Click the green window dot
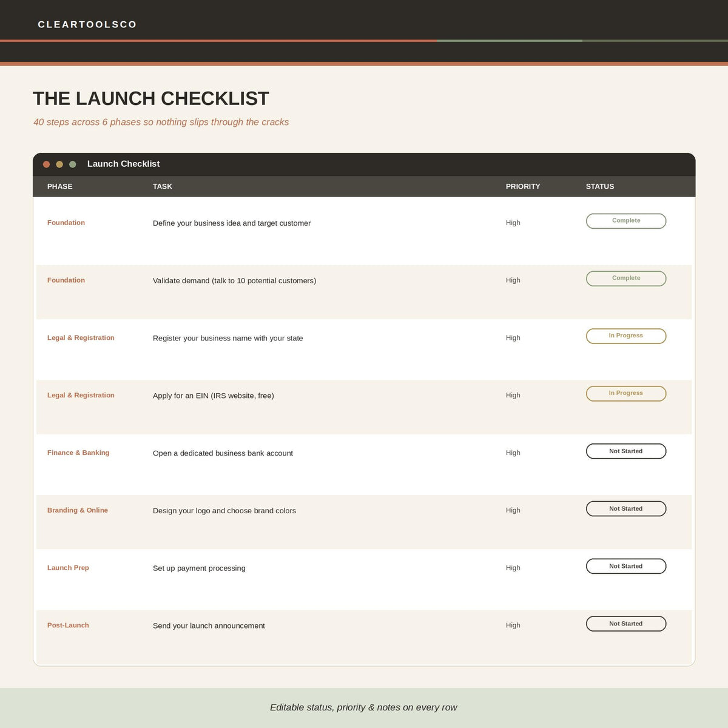This screenshot has height=728, width=728. [73, 164]
